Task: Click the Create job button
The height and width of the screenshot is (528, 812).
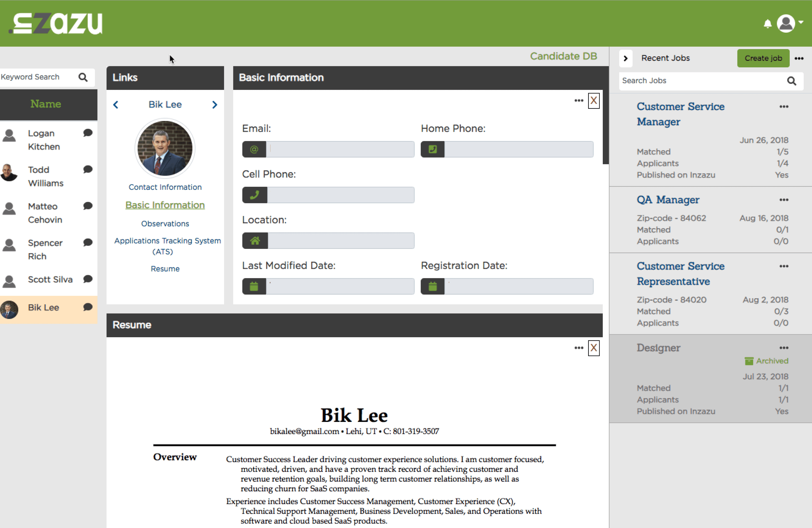Action: 763,58
